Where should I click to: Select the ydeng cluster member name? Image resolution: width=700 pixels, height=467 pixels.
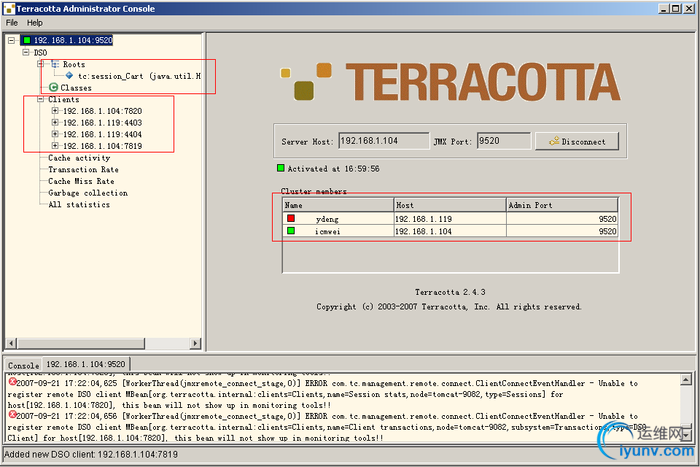[x=327, y=219]
